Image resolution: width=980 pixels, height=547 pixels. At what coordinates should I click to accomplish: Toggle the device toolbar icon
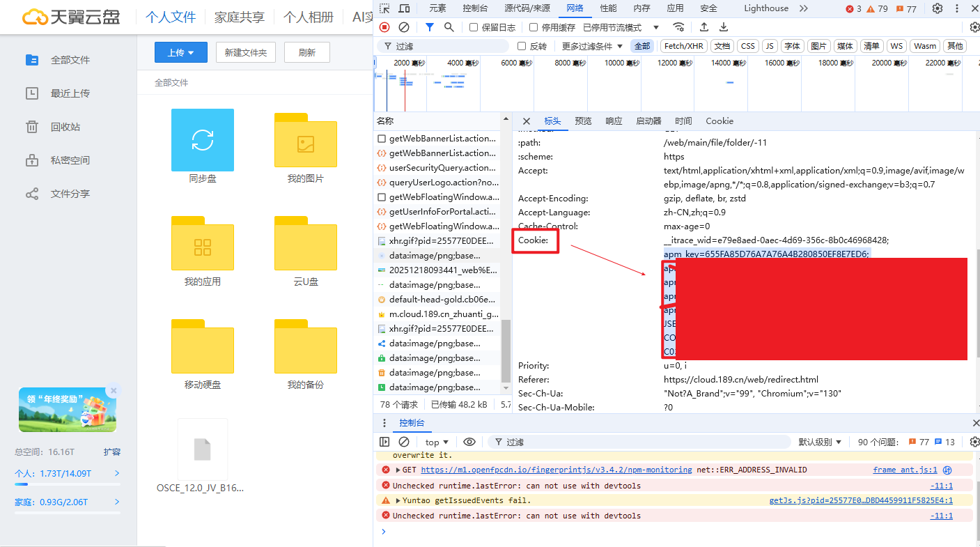(405, 8)
